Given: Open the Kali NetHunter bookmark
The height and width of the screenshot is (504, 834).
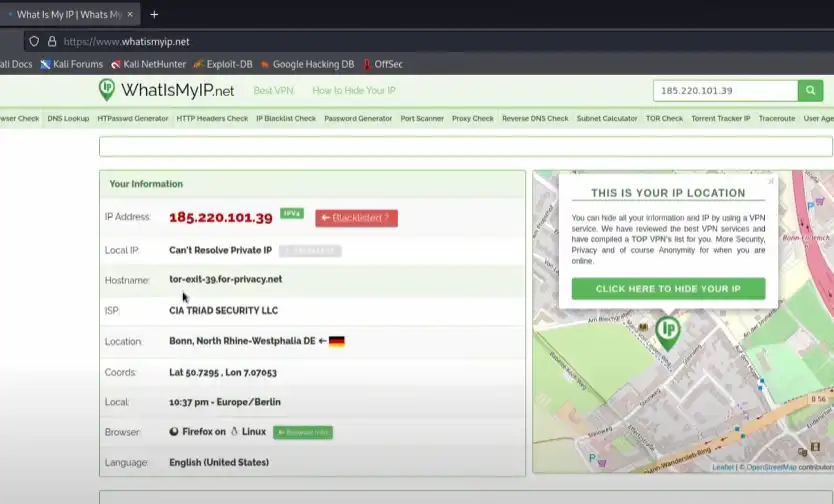Looking at the screenshot, I should (148, 64).
